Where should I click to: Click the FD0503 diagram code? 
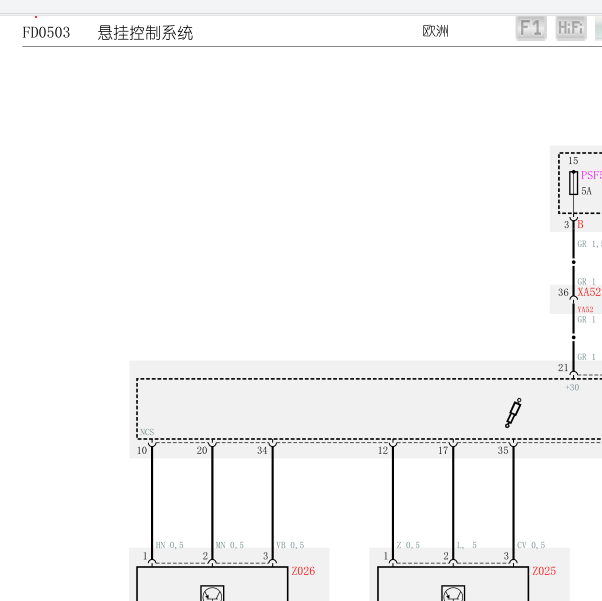(x=46, y=33)
